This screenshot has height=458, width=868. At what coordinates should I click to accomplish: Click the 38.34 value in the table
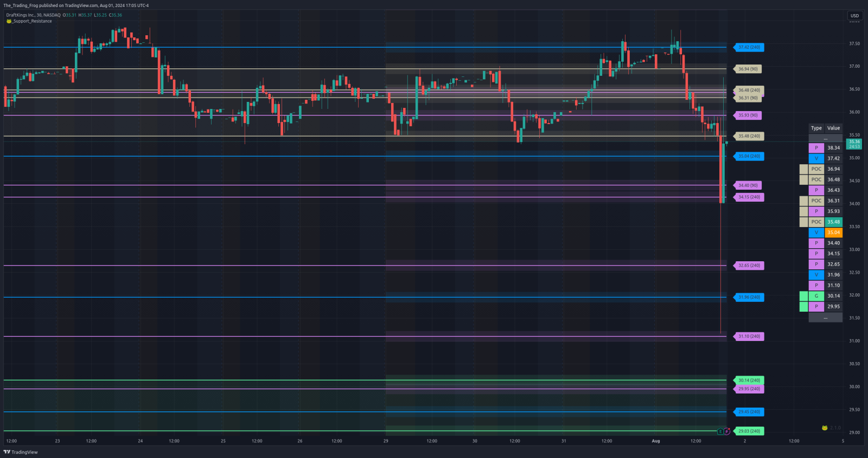point(833,148)
